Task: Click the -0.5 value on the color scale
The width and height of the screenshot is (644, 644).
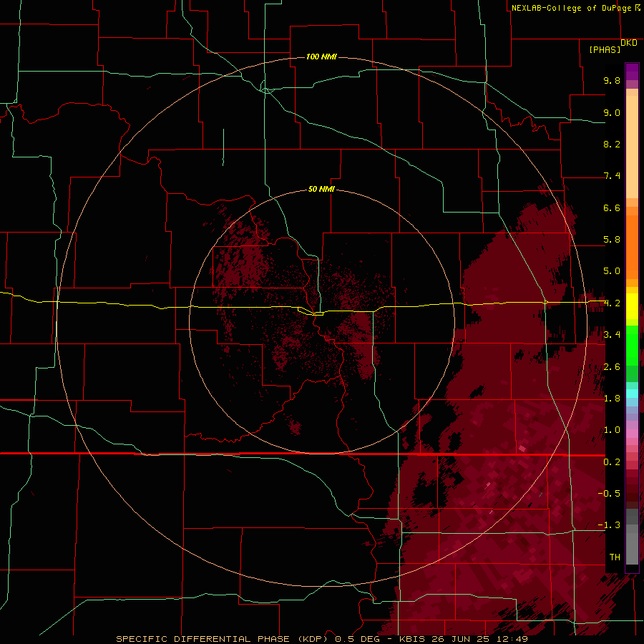Action: click(x=609, y=494)
